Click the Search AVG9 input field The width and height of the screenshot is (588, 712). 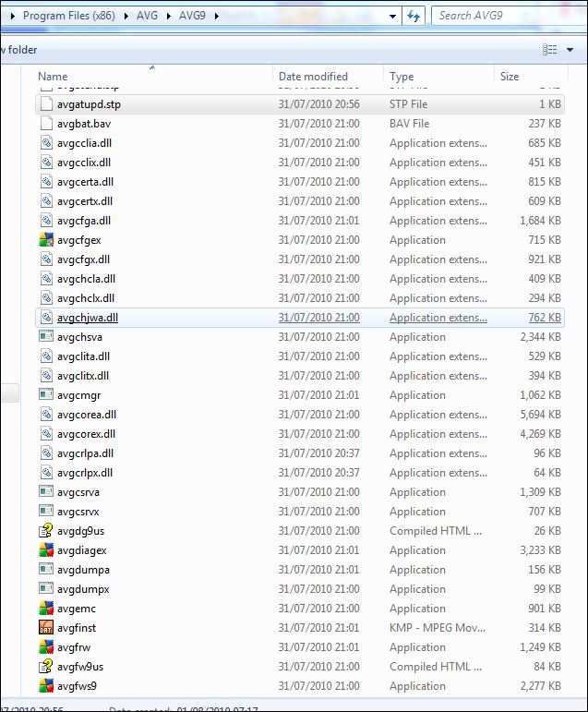point(509,16)
